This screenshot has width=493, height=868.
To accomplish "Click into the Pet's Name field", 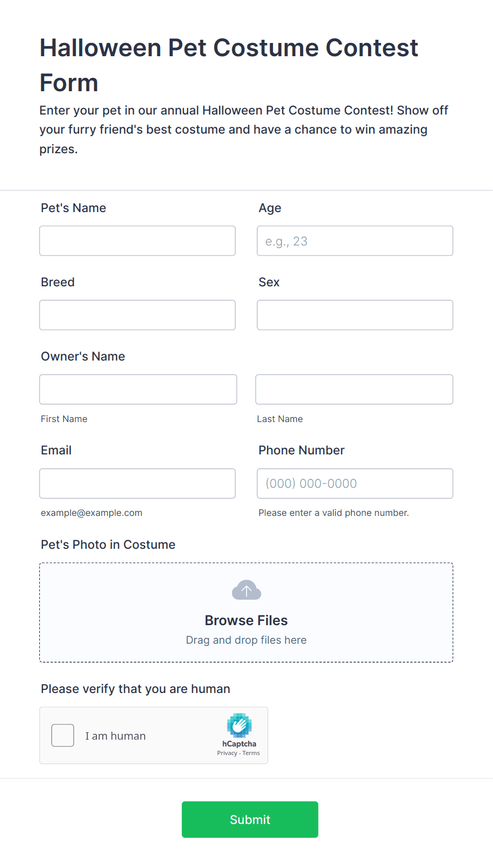I will click(137, 241).
